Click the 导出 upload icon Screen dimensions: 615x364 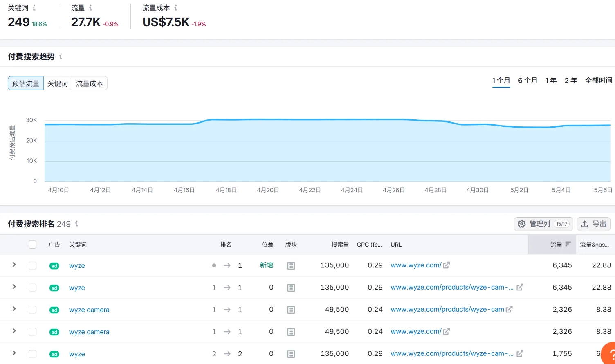click(585, 224)
